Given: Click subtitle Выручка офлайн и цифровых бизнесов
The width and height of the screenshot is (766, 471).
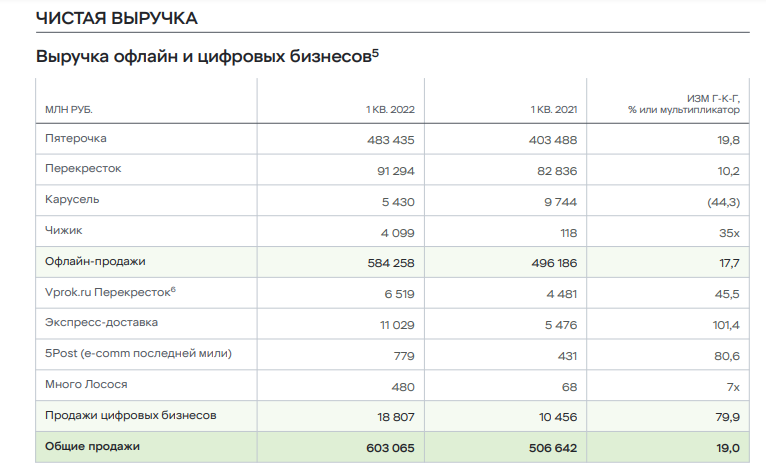Looking at the screenshot, I should point(207,57).
